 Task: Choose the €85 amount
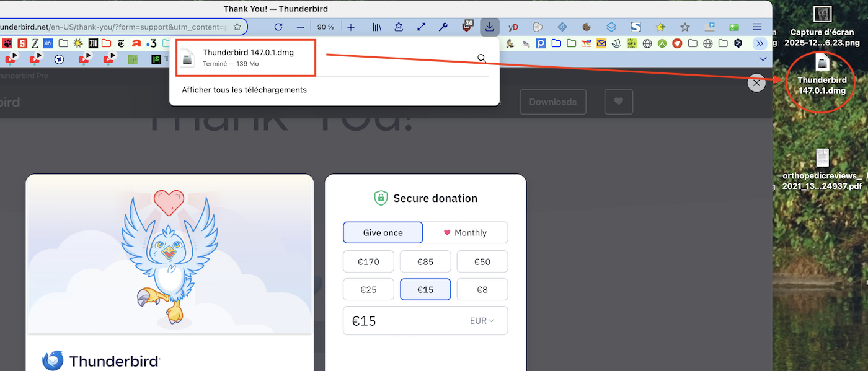[425, 261]
